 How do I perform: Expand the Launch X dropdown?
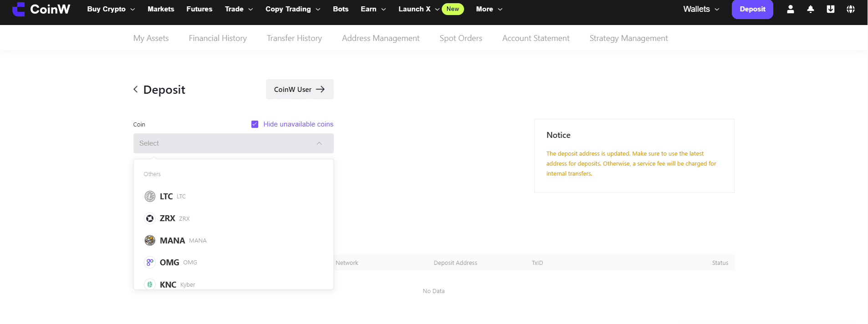[419, 9]
